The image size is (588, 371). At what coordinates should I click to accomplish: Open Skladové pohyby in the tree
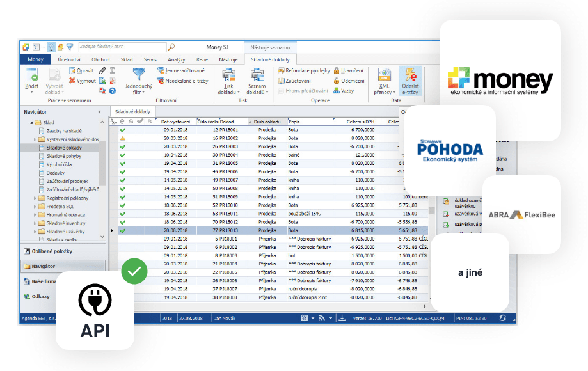point(60,156)
